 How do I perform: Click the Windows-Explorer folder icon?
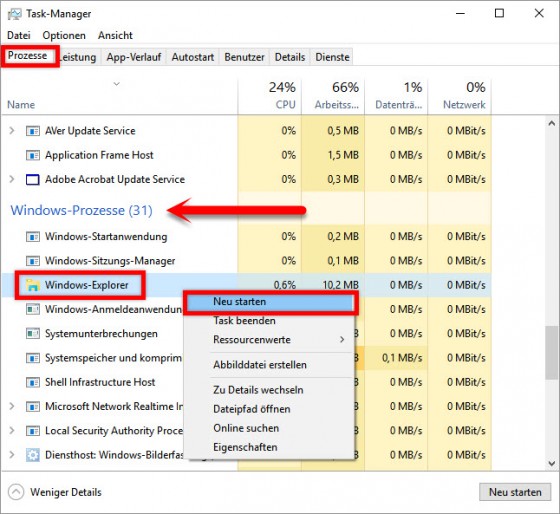point(33,285)
